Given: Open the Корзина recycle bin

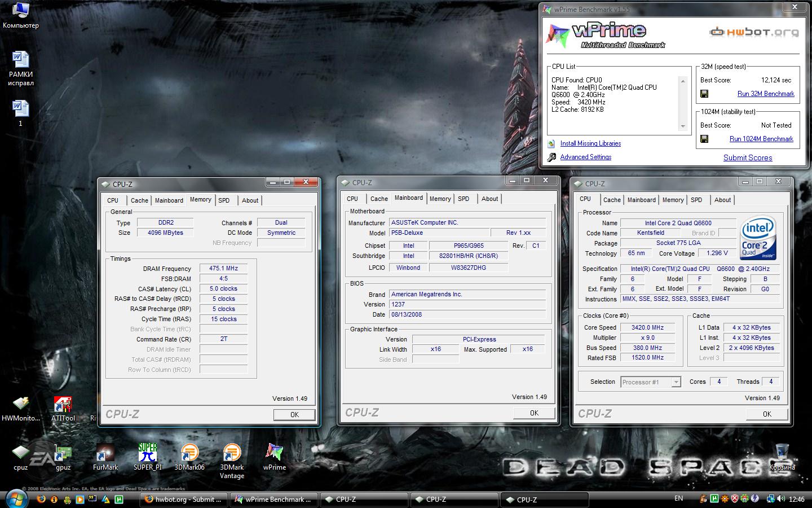Looking at the screenshot, I should (782, 457).
